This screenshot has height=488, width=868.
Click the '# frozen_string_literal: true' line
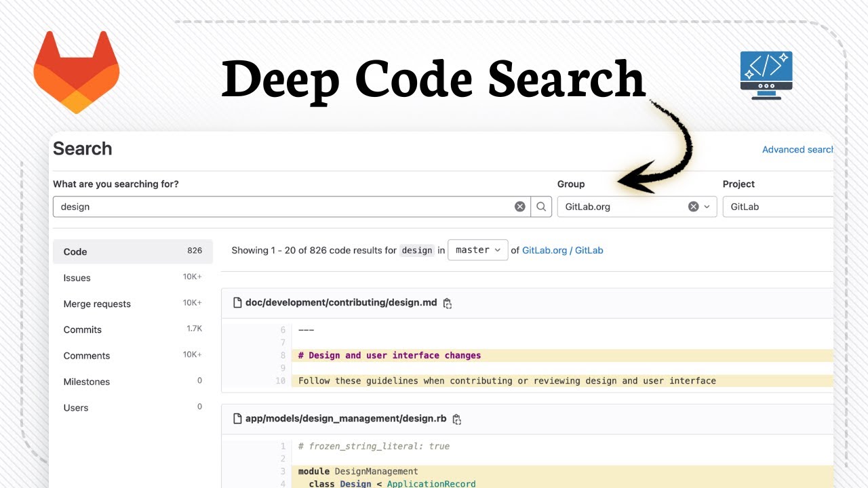pos(374,446)
